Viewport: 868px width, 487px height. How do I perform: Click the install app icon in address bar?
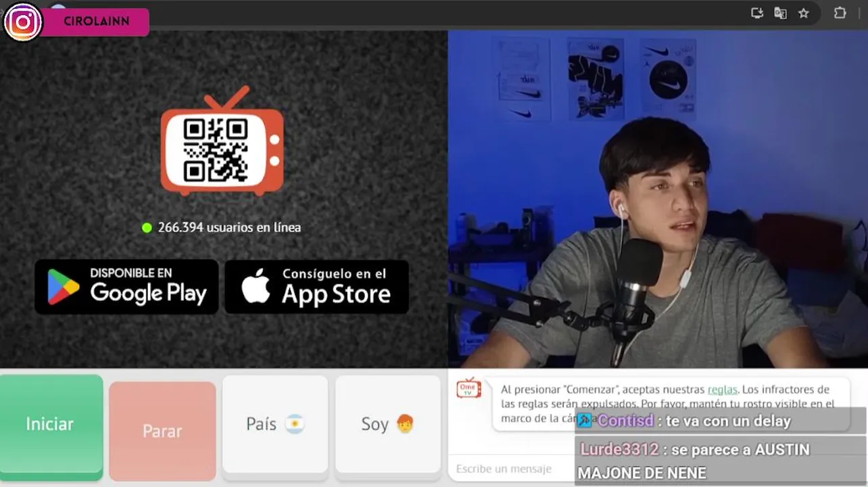[x=757, y=13]
